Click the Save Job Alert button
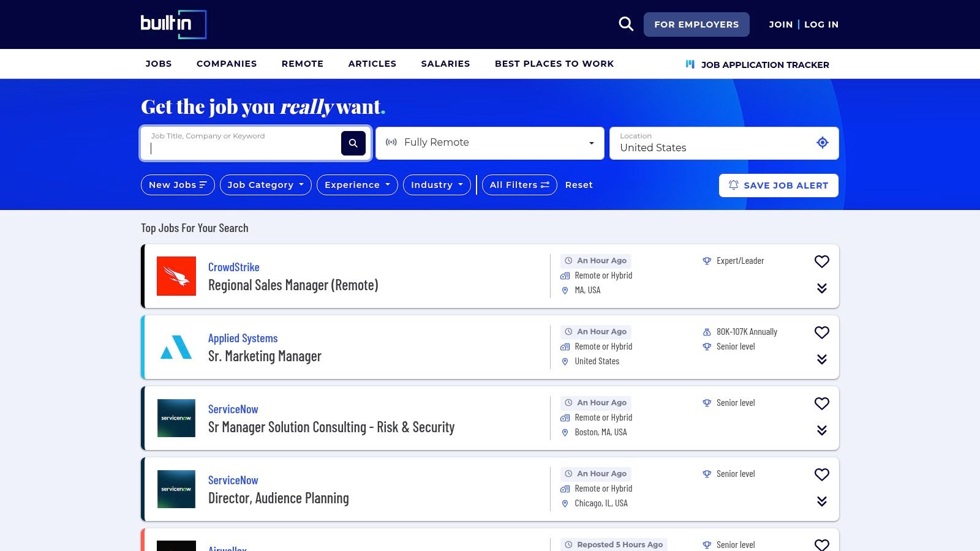Image resolution: width=980 pixels, height=551 pixels. coord(778,186)
